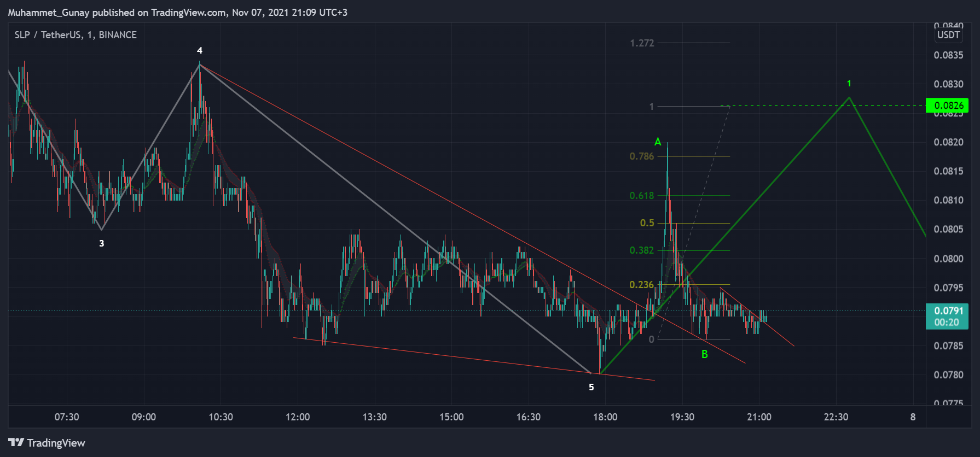
Task: Click the 0.786 Fibonacci level label
Action: click(x=642, y=156)
